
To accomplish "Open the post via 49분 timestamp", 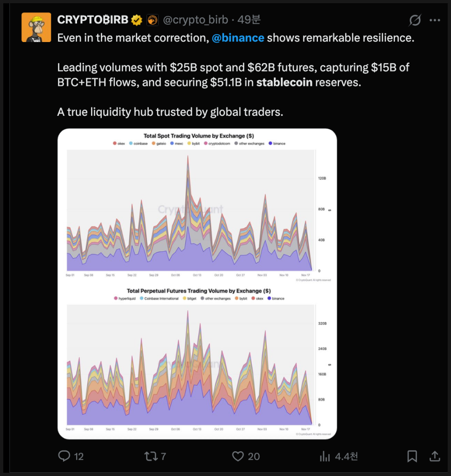I will [x=249, y=20].
